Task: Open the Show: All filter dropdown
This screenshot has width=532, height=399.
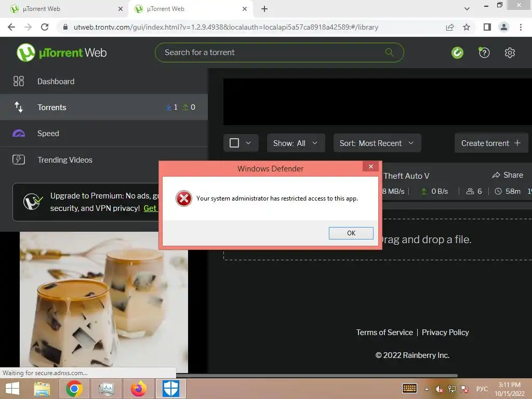Action: pyautogui.click(x=296, y=143)
